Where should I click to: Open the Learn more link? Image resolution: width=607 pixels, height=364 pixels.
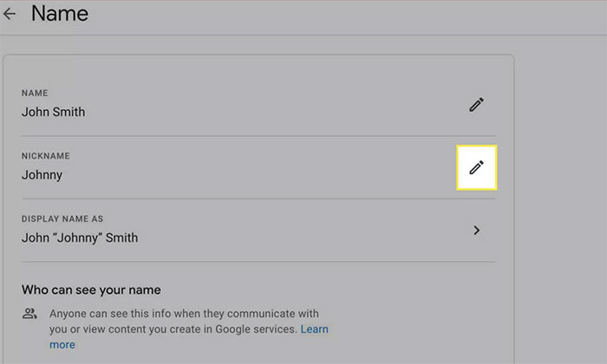pos(313,329)
